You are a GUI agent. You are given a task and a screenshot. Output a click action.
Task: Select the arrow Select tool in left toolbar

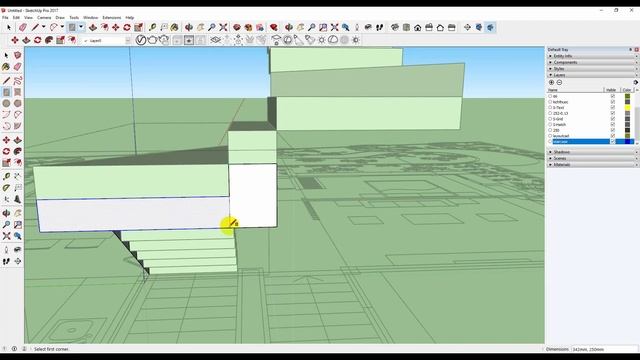(6, 55)
